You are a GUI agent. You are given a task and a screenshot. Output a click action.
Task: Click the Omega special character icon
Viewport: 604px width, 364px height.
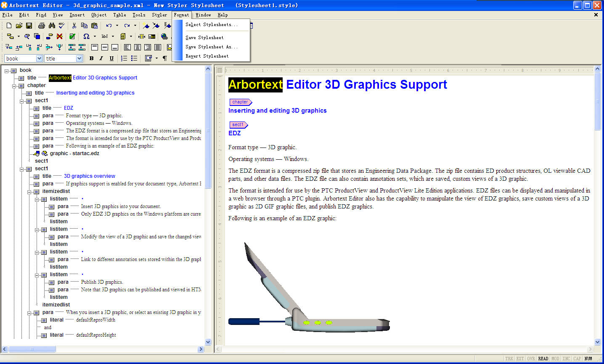[86, 37]
